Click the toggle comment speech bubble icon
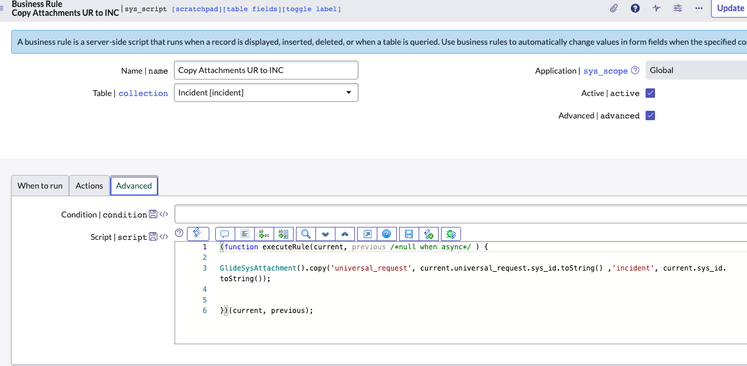Image resolution: width=747 pixels, height=366 pixels. (x=225, y=234)
